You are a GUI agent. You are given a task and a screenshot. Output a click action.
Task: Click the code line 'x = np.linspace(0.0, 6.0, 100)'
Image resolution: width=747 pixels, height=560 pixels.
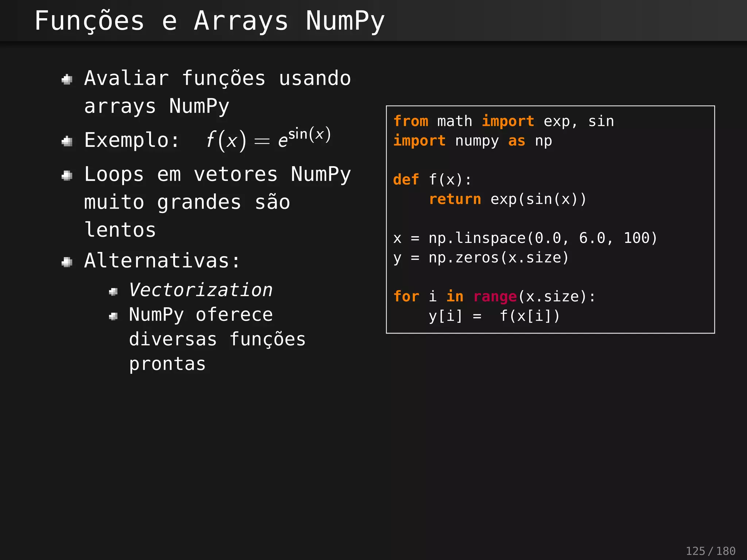coord(525,238)
